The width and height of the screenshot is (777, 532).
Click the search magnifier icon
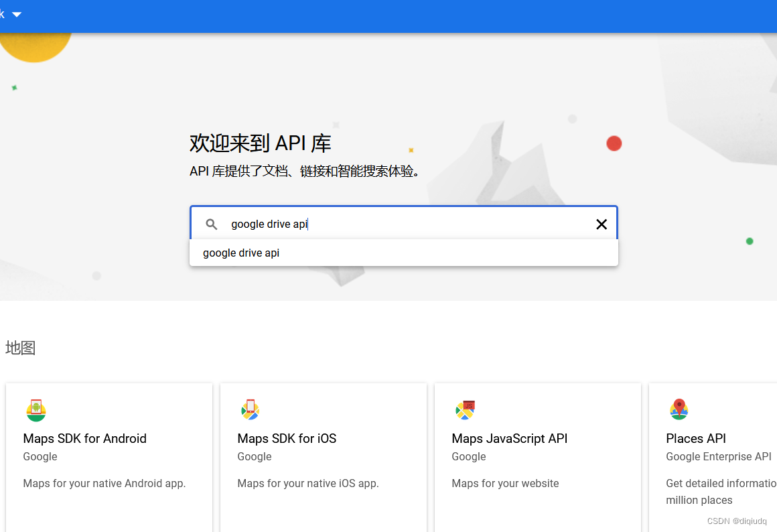point(211,224)
